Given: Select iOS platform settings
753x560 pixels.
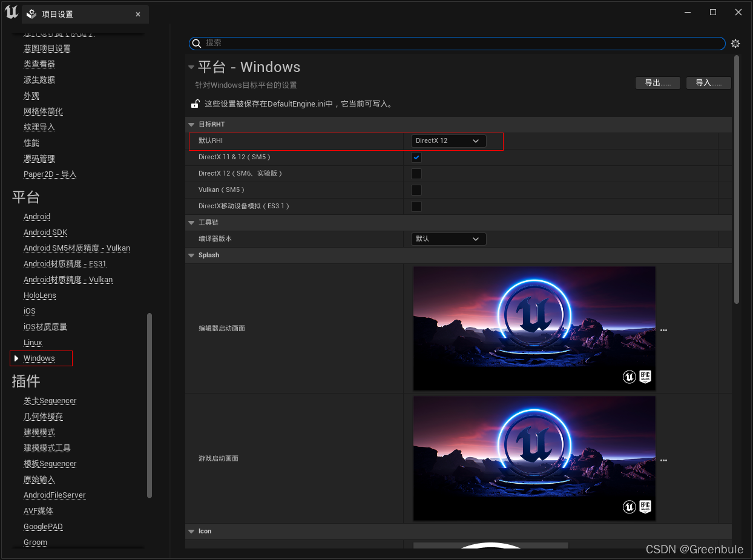Looking at the screenshot, I should 30,311.
